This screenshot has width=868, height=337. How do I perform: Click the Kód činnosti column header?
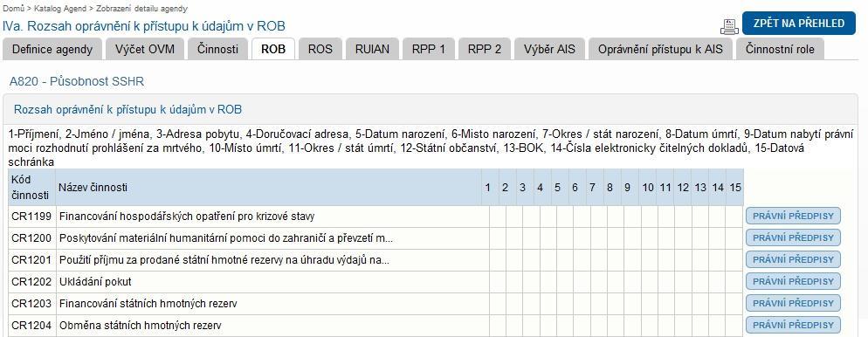[31, 187]
